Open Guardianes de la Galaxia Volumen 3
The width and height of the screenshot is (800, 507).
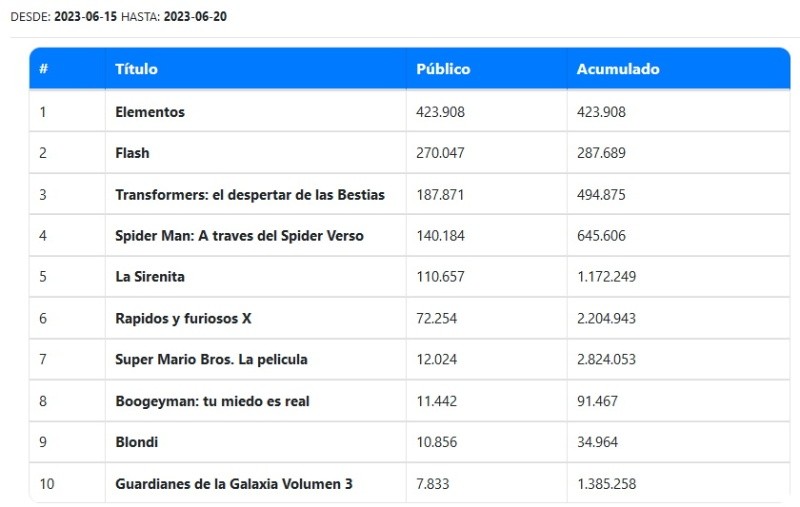(234, 484)
